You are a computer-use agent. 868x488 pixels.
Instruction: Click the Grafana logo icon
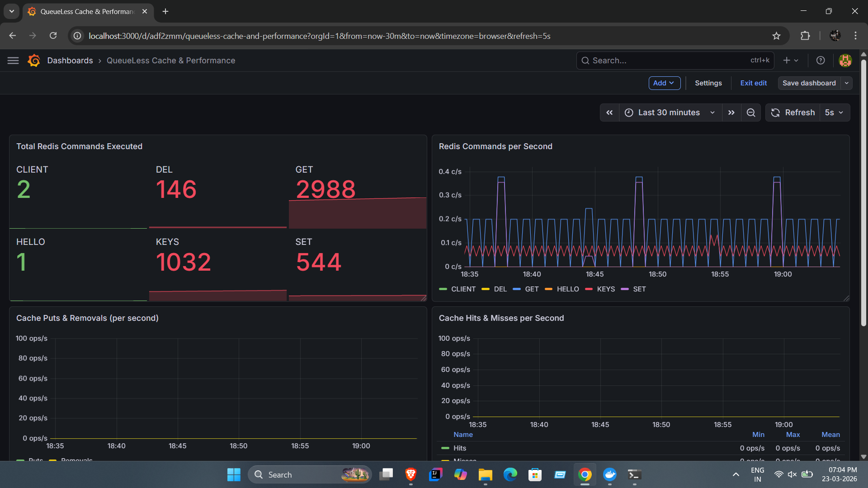click(x=34, y=61)
